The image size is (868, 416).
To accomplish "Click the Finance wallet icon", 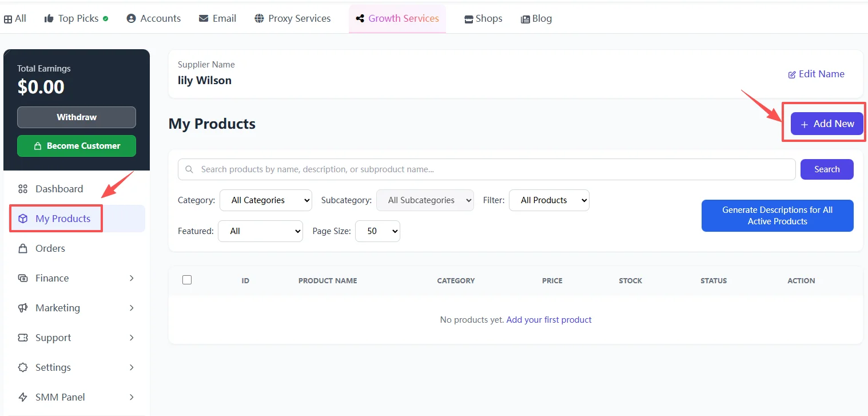I will coord(23,278).
